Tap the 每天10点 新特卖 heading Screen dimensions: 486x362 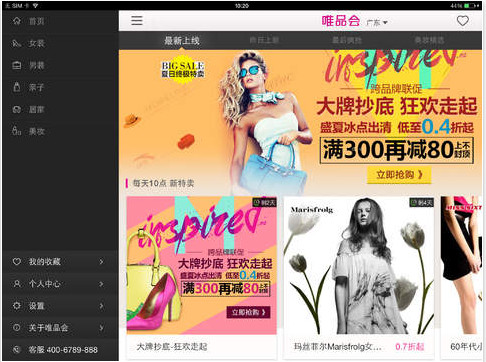[x=163, y=183]
